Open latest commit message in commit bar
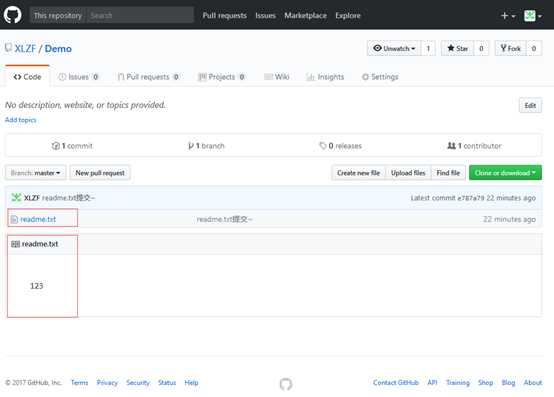This screenshot has height=397, width=554. (68, 198)
